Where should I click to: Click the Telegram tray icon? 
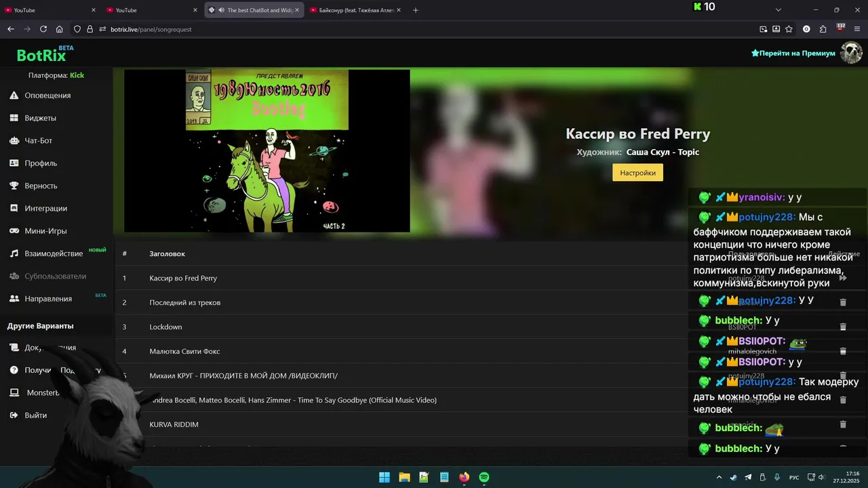(748, 477)
